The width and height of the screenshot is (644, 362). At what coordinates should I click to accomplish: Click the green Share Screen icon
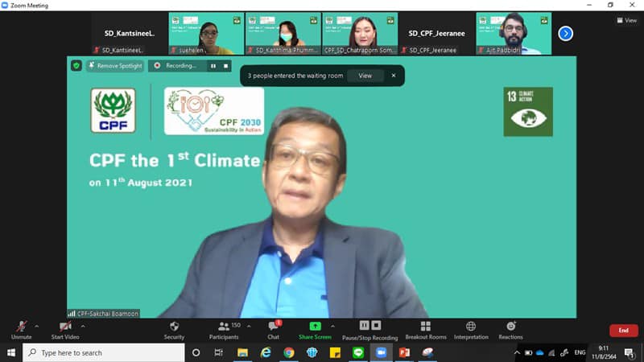click(315, 326)
